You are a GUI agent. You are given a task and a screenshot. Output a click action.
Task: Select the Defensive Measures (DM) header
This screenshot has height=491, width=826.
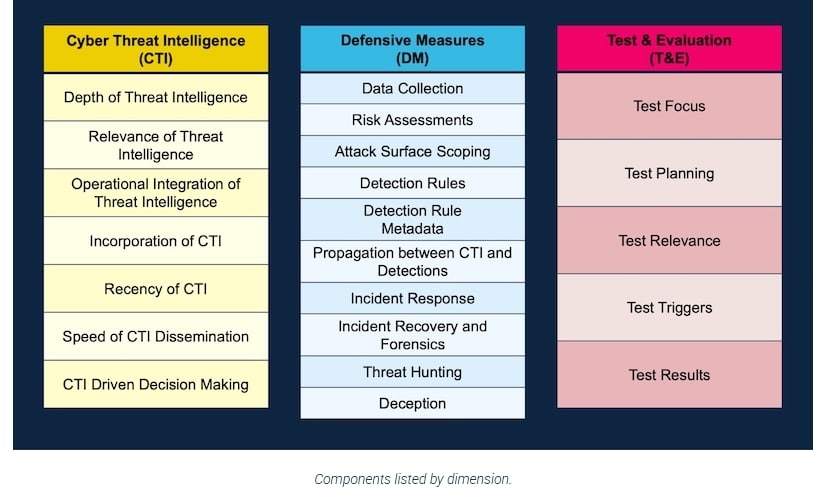point(412,49)
